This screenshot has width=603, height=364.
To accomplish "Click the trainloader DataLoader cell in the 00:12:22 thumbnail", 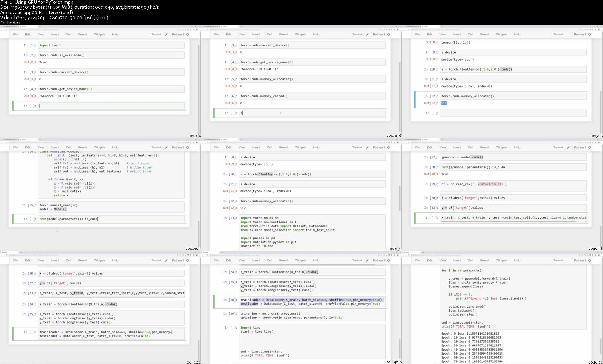I will coord(111,334).
